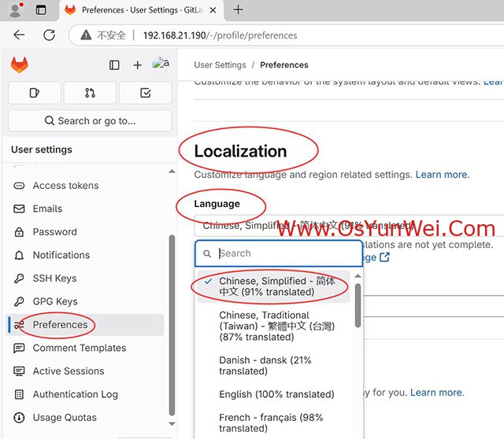Image resolution: width=504 pixels, height=439 pixels.
Task: Click the Access tokens icon
Action: [x=19, y=186]
